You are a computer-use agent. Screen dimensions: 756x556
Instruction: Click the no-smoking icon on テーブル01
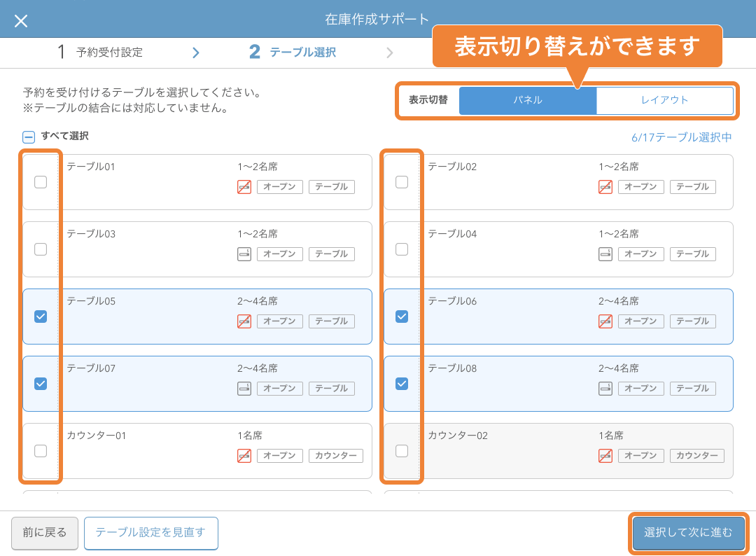244,187
